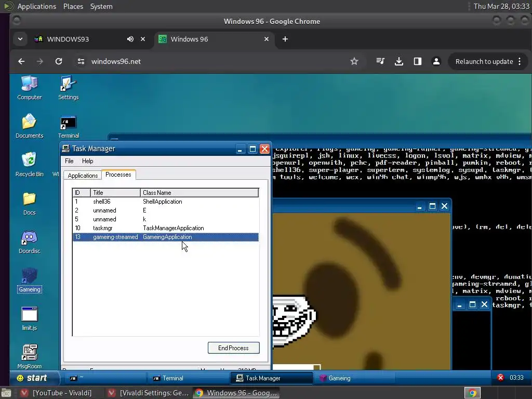This screenshot has width=532, height=399.
Task: Open the Documents desktop folder icon
Action: tap(29, 126)
